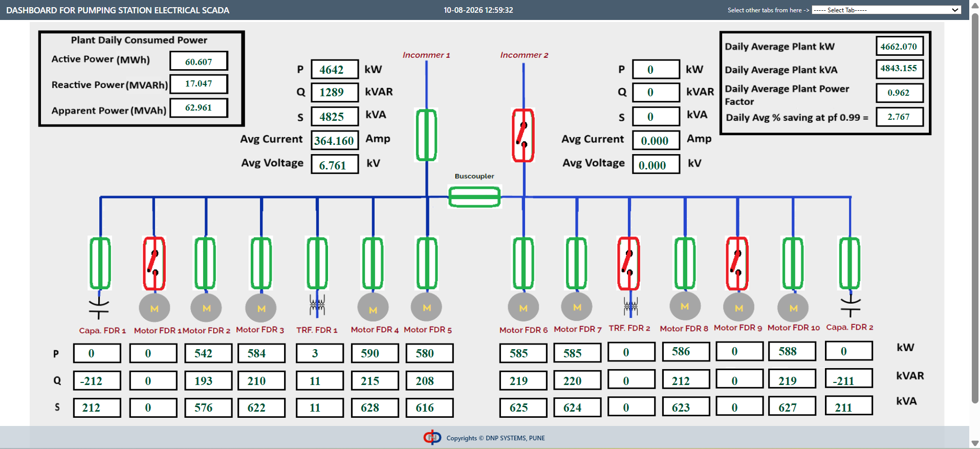Click the DNP Systems logo in footer
Image resolution: width=980 pixels, height=449 pixels.
tap(432, 437)
